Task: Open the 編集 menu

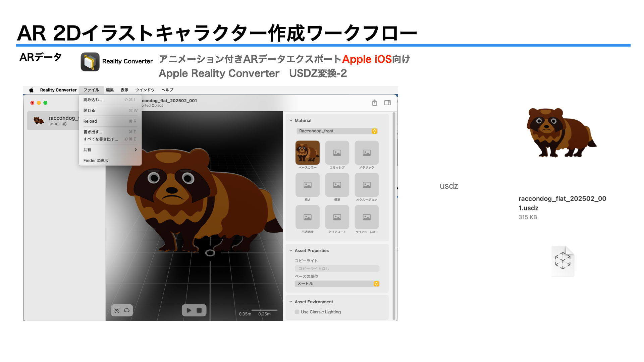Action: pos(110,90)
